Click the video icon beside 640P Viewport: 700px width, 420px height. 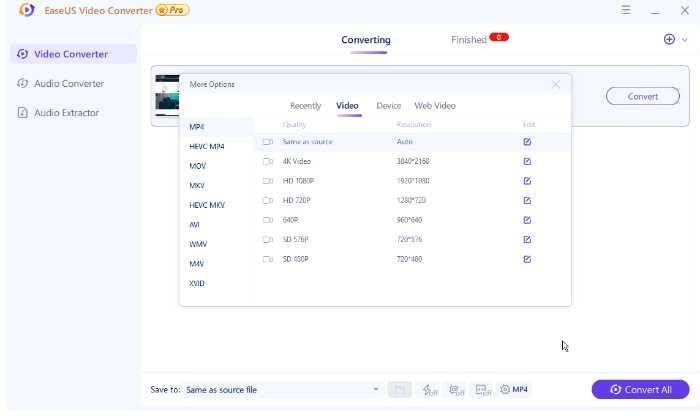[x=268, y=220]
